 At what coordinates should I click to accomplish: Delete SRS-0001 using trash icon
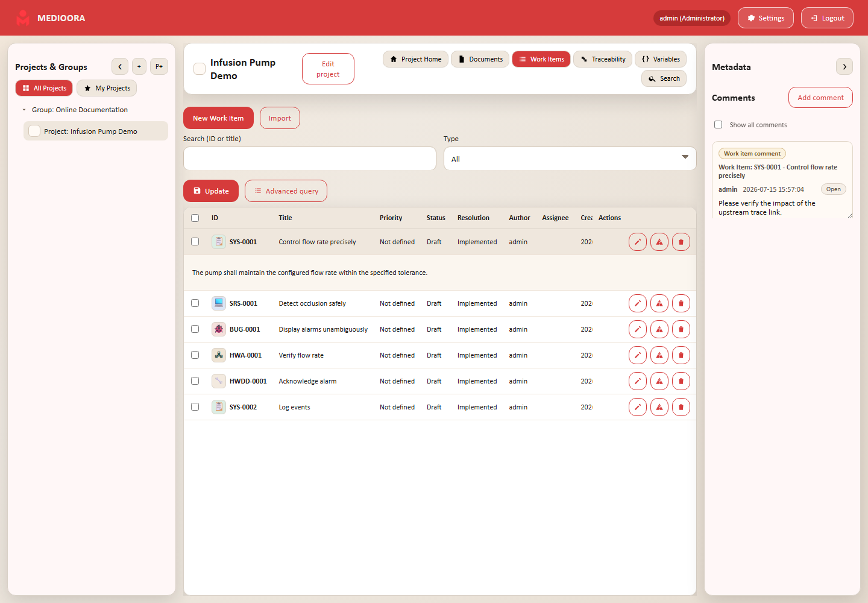[681, 303]
